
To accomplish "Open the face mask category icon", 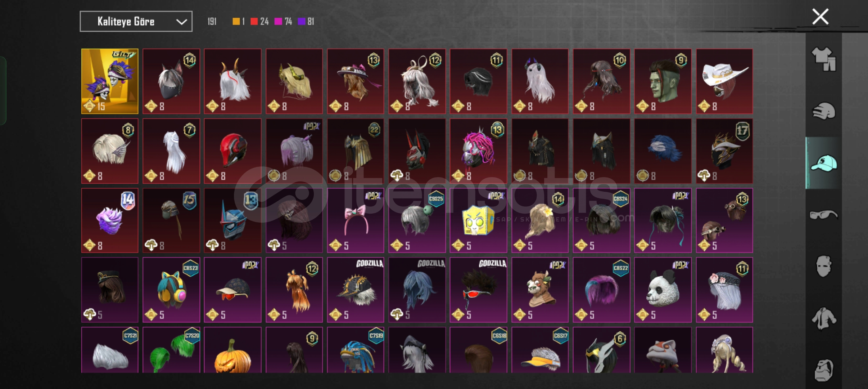I will [x=823, y=267].
